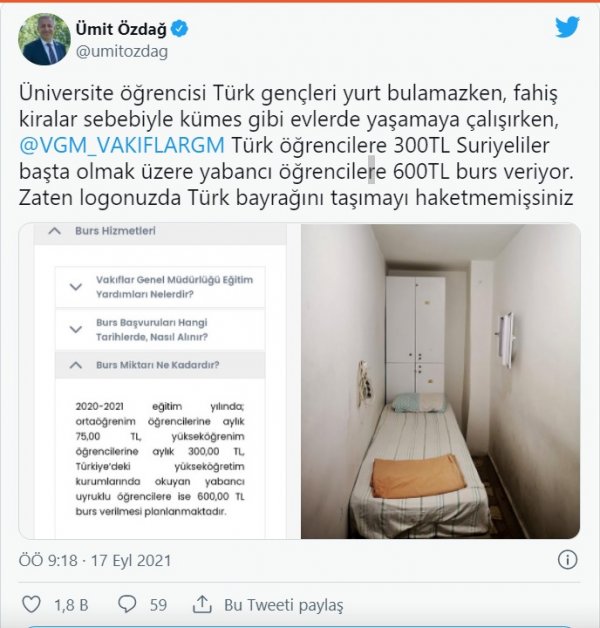Click the @umitozdag handle

pyautogui.click(x=122, y=52)
